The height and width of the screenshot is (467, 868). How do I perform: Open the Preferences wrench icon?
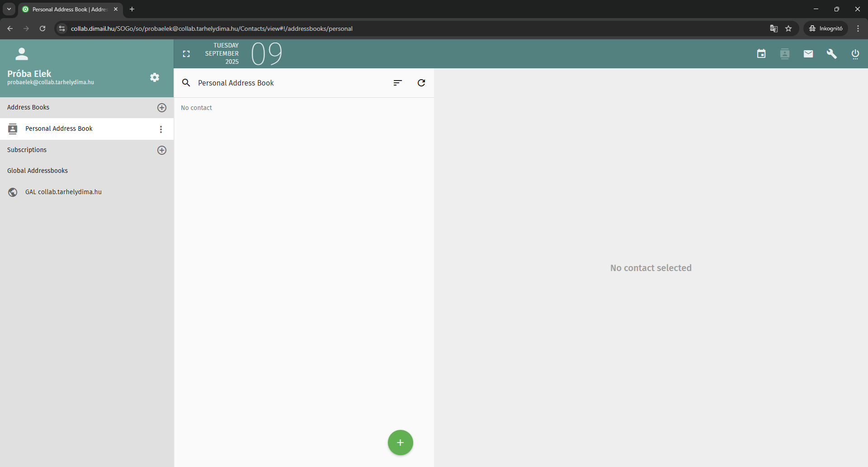click(832, 54)
